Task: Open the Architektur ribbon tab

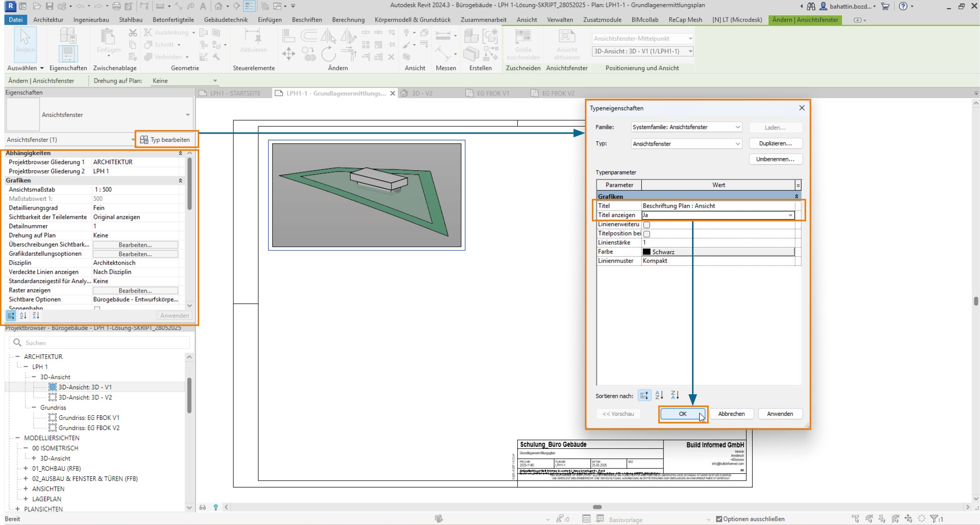Action: pos(48,20)
